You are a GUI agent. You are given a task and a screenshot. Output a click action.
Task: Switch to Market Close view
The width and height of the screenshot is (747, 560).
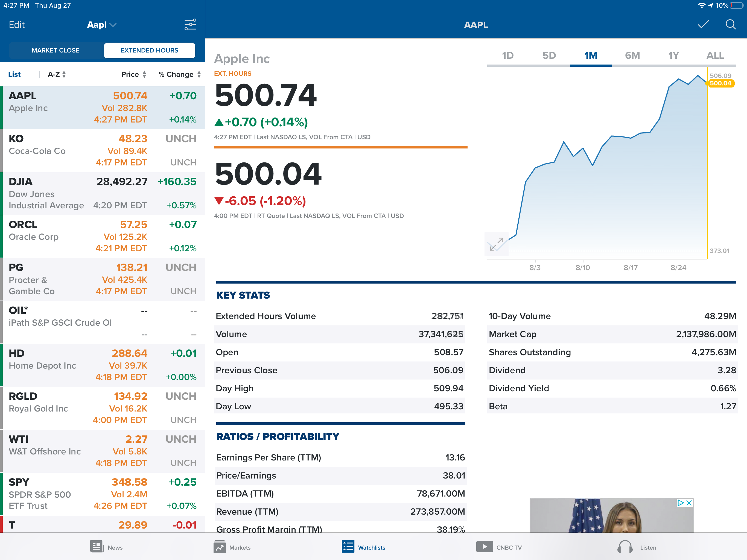tap(56, 50)
